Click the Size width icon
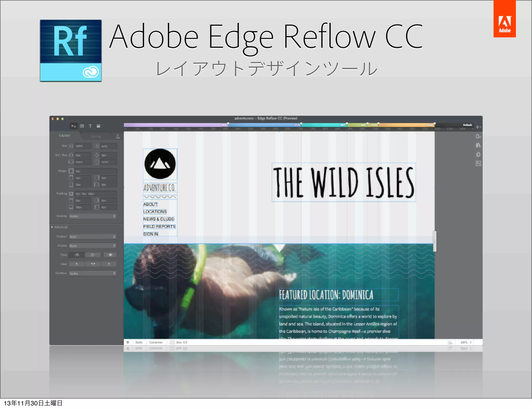The image size is (532, 409). coord(71,146)
